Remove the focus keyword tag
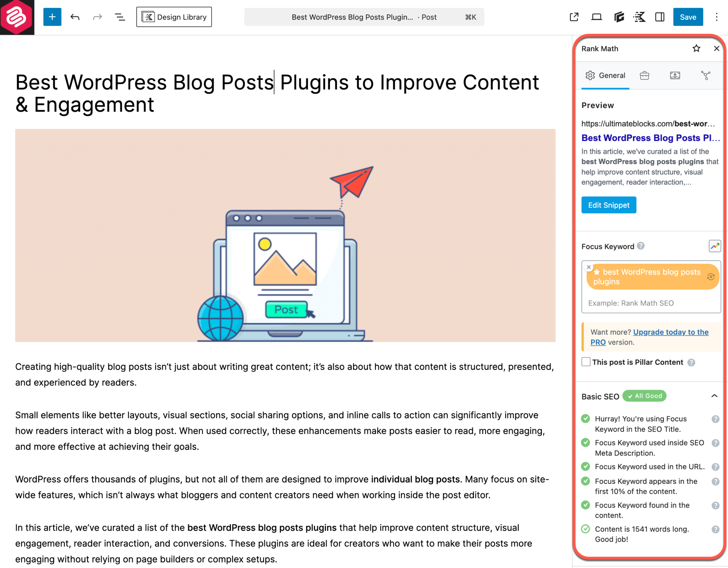Image resolution: width=728 pixels, height=568 pixels. click(589, 267)
